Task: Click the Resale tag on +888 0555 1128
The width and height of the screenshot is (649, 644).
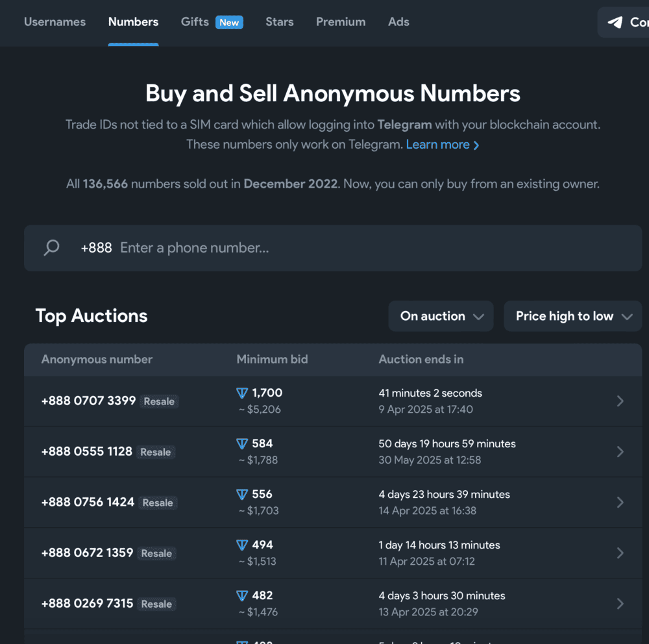Action: (x=156, y=452)
